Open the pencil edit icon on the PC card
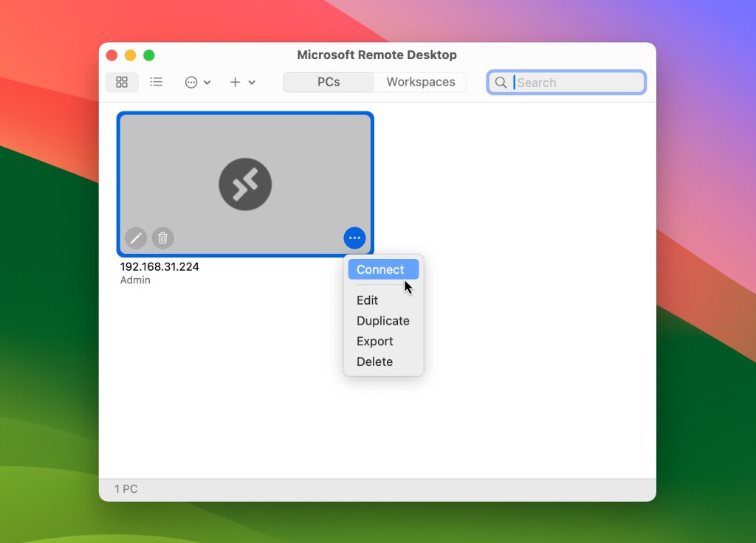The height and width of the screenshot is (543, 756). [x=136, y=238]
